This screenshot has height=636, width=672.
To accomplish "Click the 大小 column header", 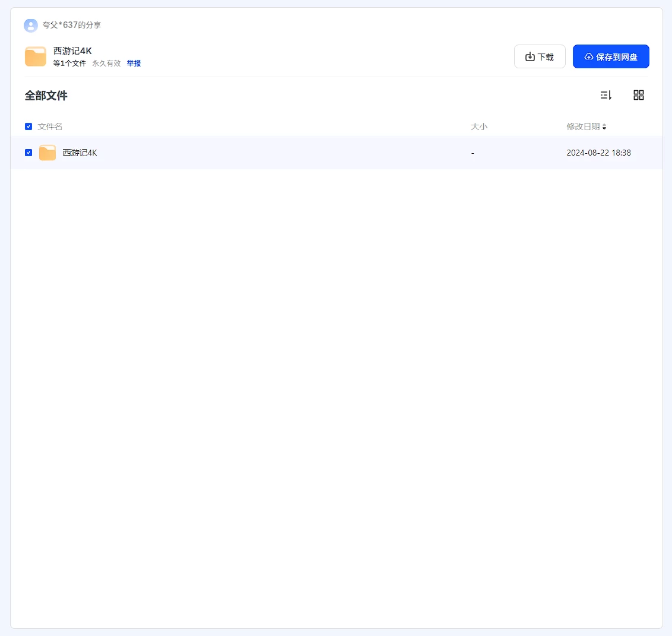I will pos(479,126).
